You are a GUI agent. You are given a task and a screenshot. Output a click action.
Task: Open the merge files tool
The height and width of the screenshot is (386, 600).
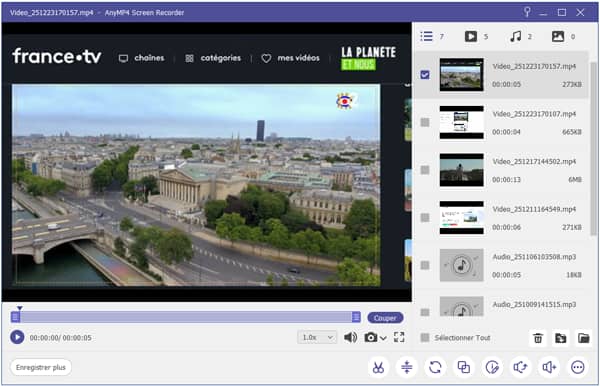[x=464, y=367]
